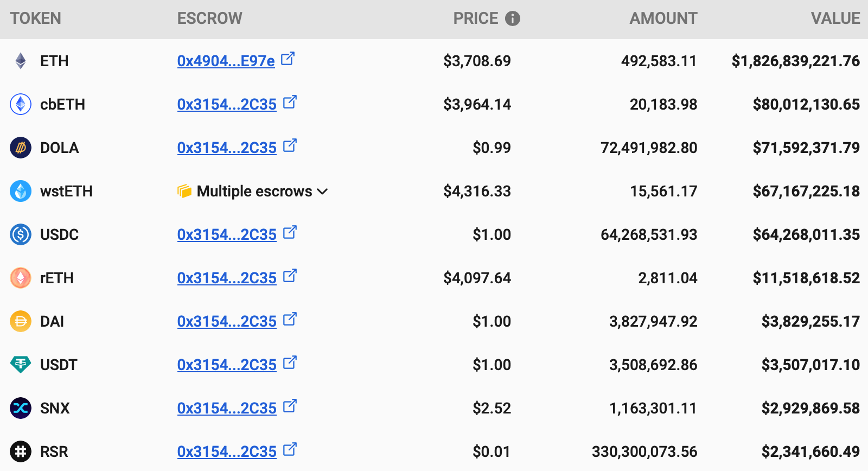Open DAI escrow address link
Viewport: 868px width, 471px height.
(x=227, y=321)
